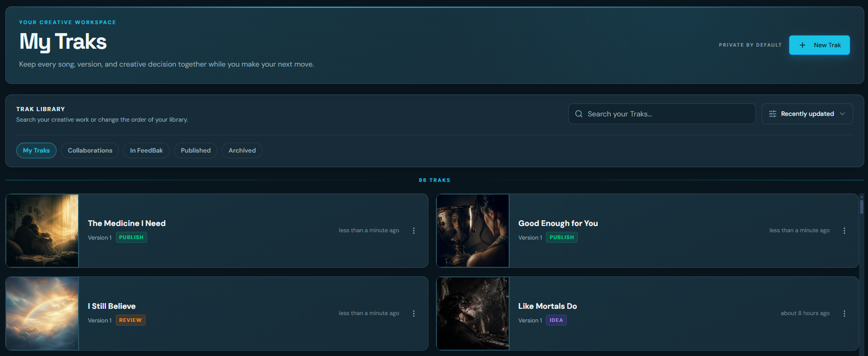Click Version 1 under Good Enough for You

pyautogui.click(x=530, y=238)
